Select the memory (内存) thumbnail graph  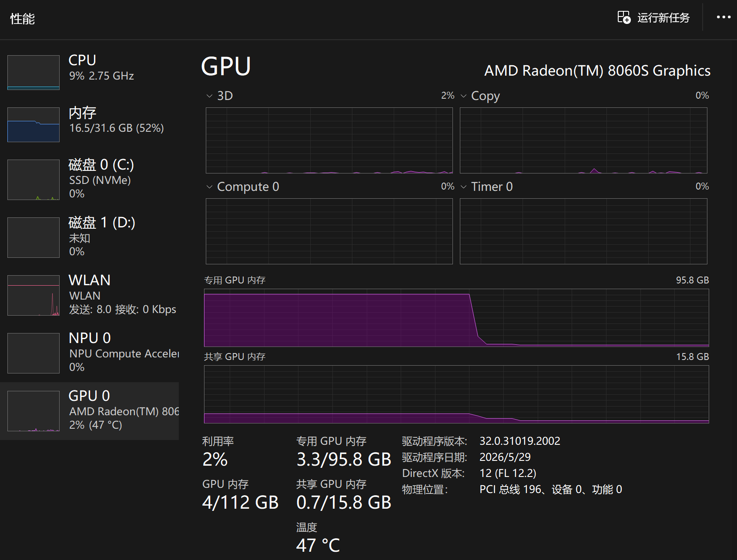pyautogui.click(x=33, y=125)
